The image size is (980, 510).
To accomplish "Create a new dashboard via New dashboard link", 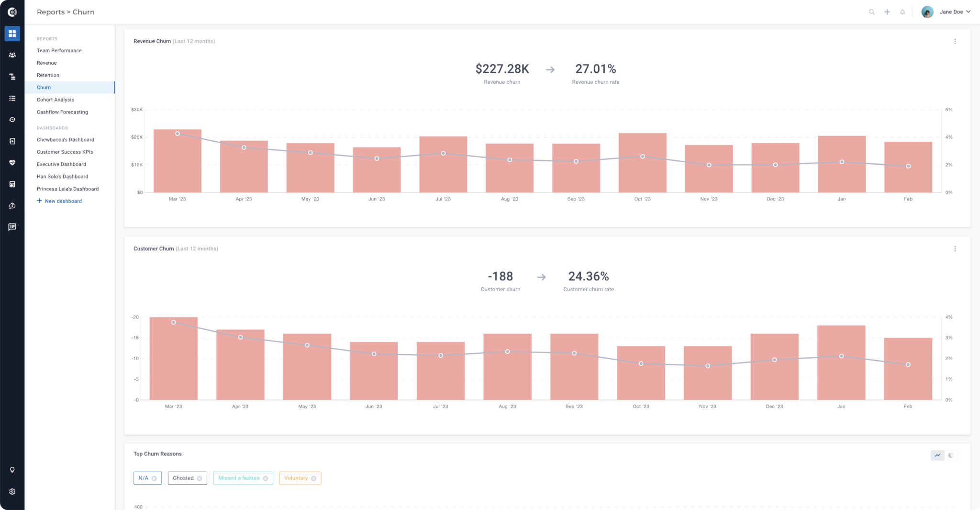I will tap(59, 201).
